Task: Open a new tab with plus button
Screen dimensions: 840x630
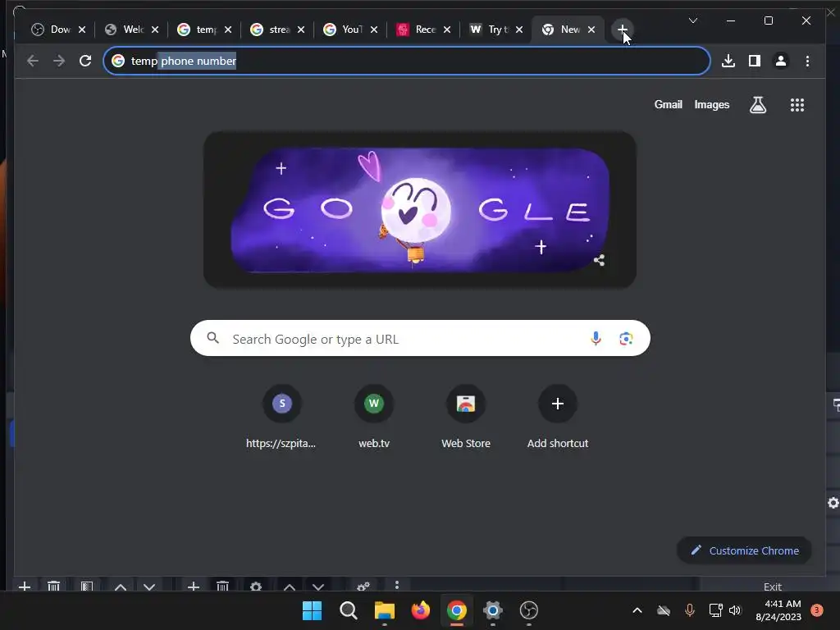Action: 622,30
